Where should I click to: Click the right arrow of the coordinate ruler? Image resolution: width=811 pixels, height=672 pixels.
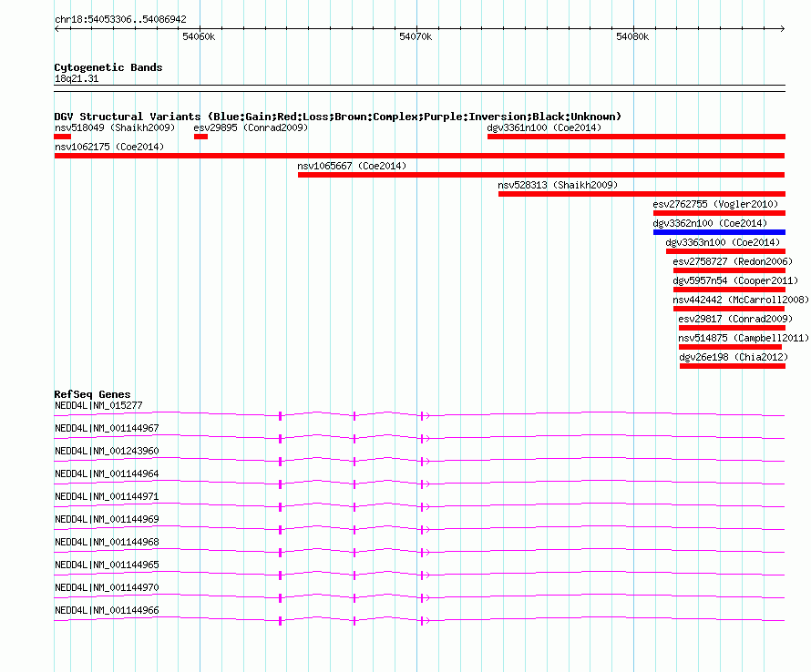[x=782, y=28]
